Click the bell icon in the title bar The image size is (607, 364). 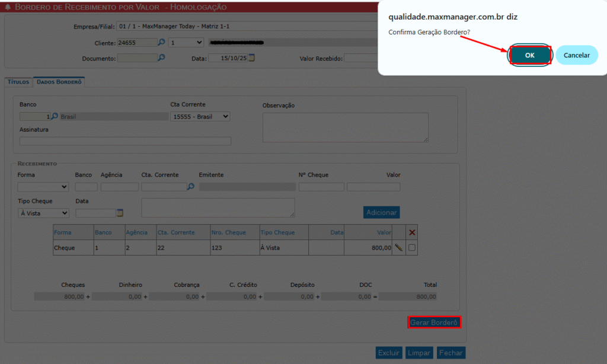(x=7, y=7)
